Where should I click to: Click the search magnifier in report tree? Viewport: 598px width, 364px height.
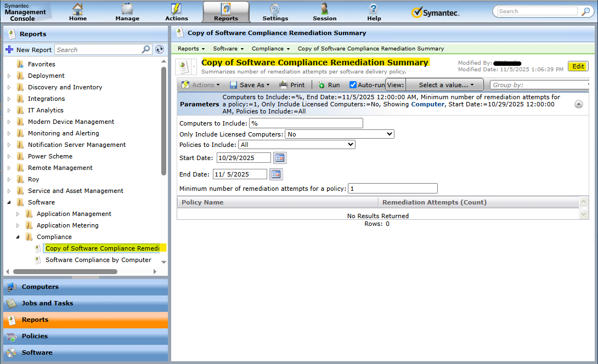point(146,49)
